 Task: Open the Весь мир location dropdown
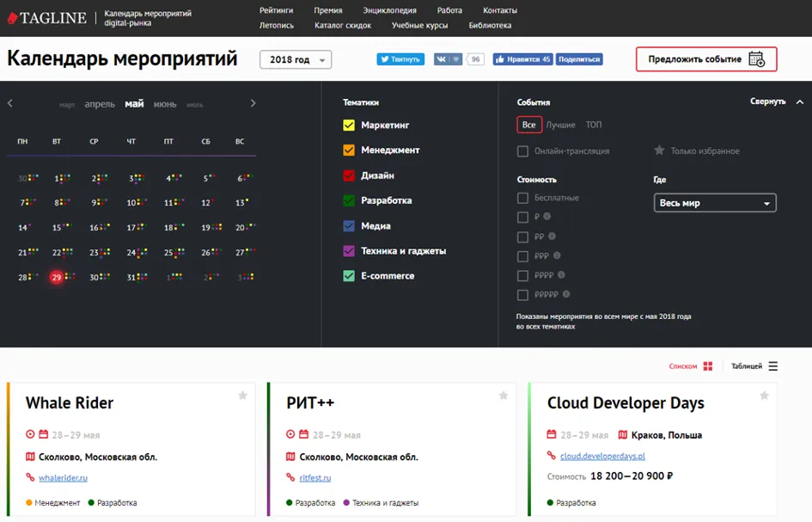(x=715, y=203)
